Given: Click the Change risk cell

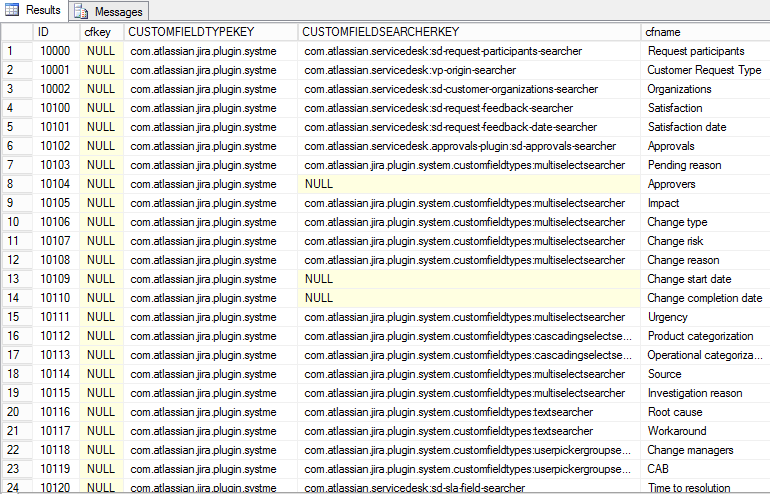Looking at the screenshot, I should [x=705, y=241].
